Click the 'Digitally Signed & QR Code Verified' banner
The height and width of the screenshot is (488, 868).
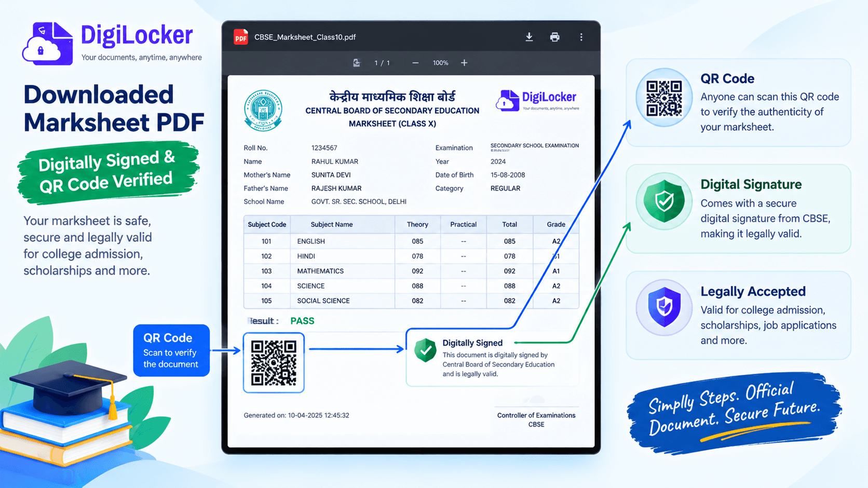click(x=107, y=172)
